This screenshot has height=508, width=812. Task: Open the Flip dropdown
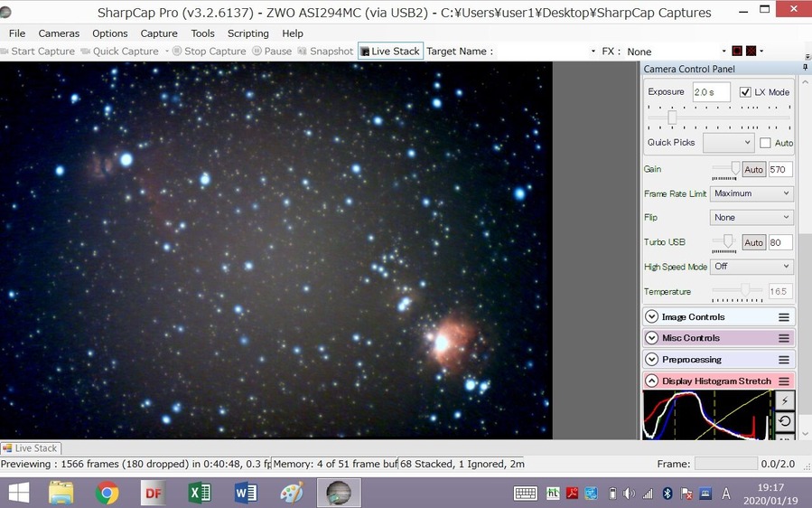(751, 217)
